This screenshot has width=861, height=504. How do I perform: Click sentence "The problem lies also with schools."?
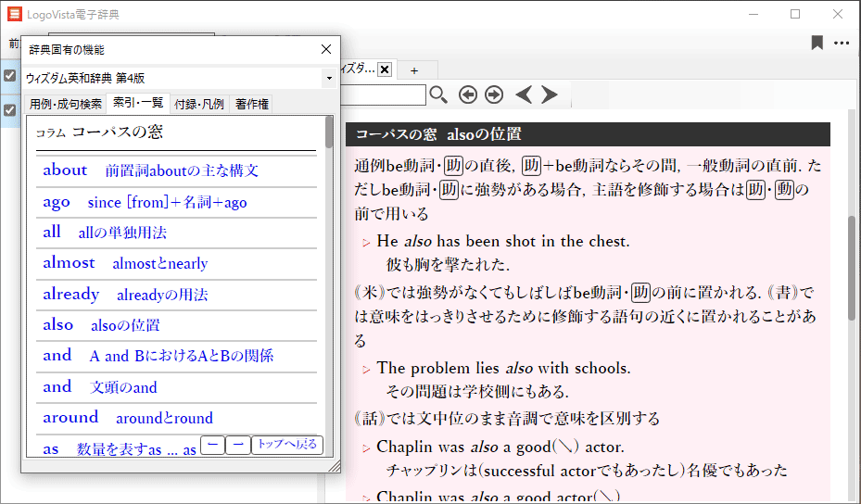[503, 368]
